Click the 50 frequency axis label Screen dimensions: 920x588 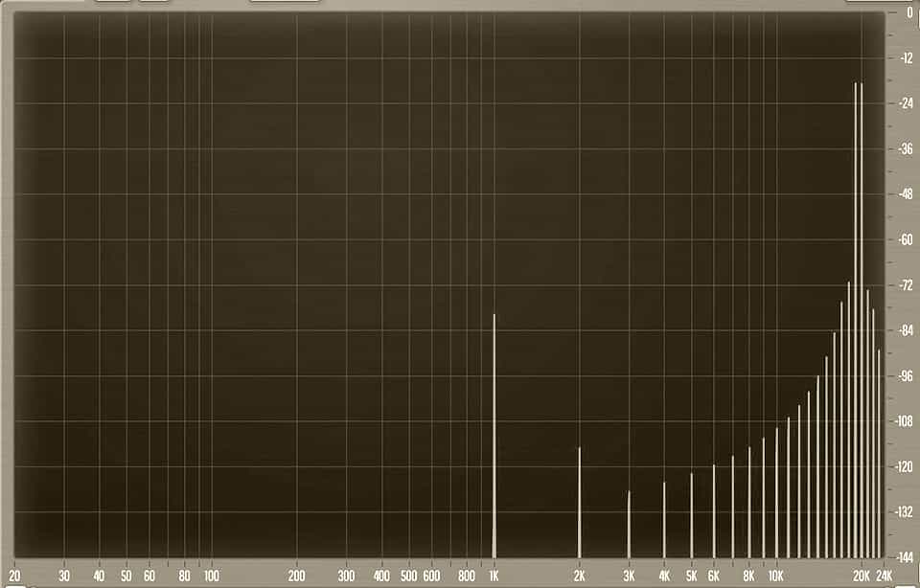[126, 576]
